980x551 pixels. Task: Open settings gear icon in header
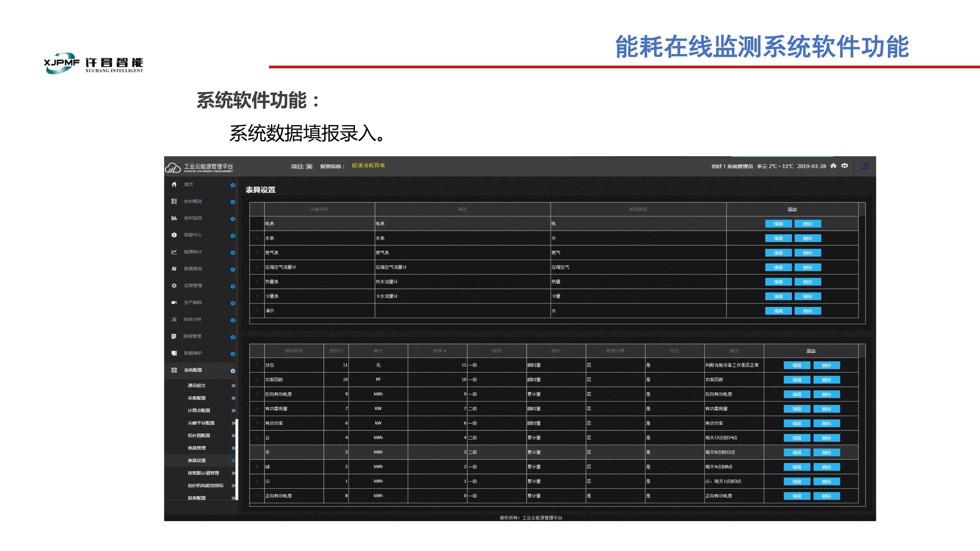coord(845,166)
